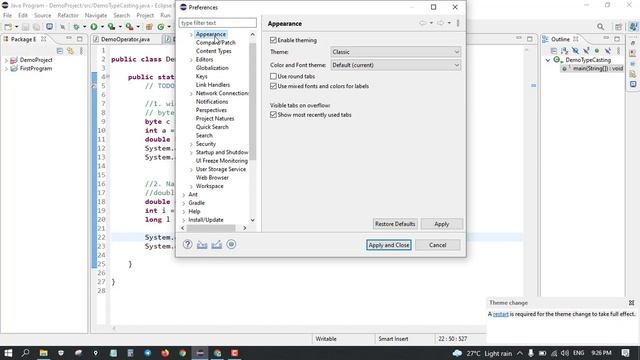Open the Source menu in Eclipse
The width and height of the screenshot is (640, 360).
click(x=42, y=15)
